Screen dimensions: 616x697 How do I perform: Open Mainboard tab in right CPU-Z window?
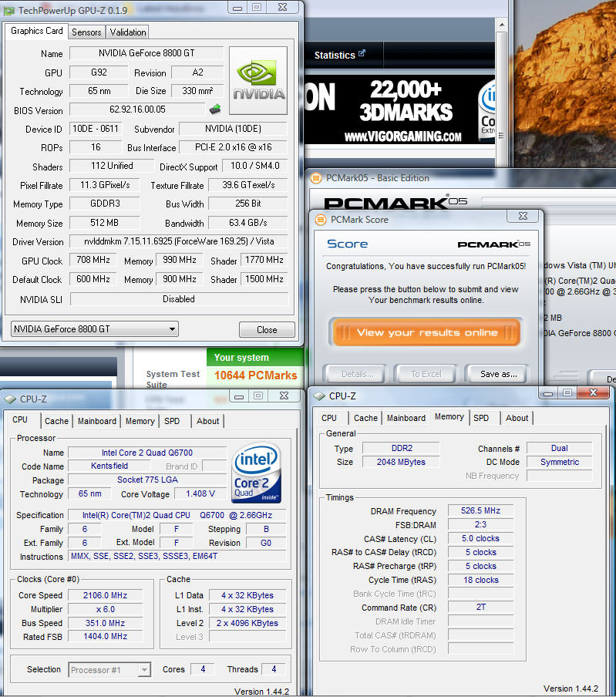(406, 418)
